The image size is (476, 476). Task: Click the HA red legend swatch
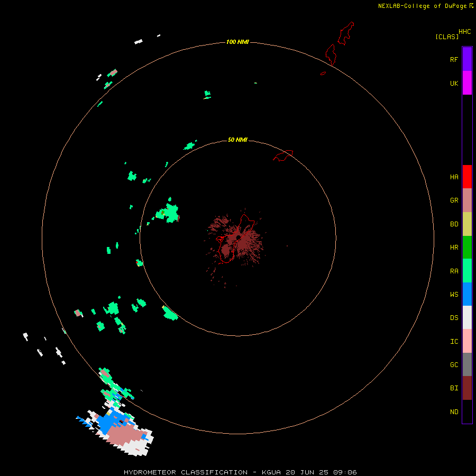[467, 177]
